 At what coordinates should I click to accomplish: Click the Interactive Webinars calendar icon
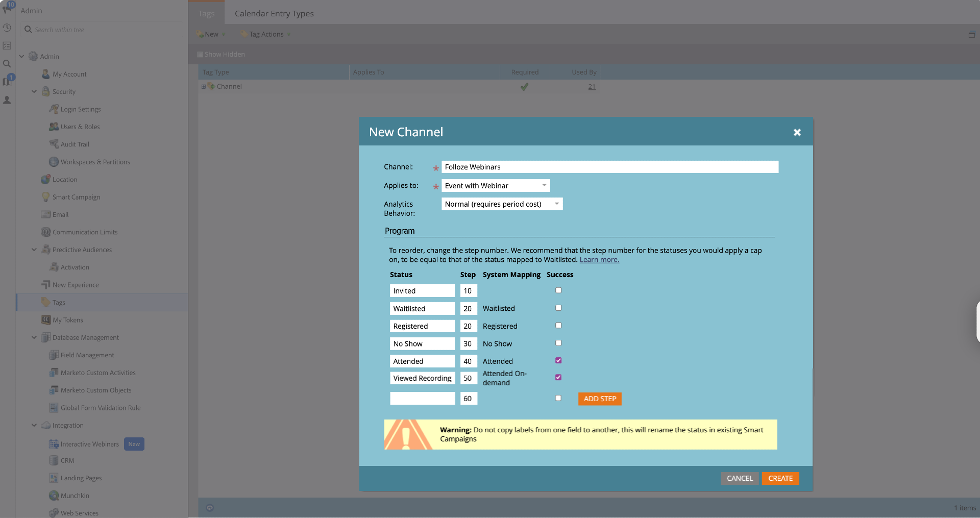pos(54,444)
